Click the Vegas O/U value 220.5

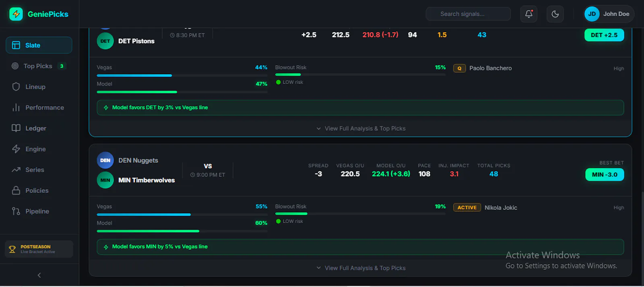tap(350, 174)
